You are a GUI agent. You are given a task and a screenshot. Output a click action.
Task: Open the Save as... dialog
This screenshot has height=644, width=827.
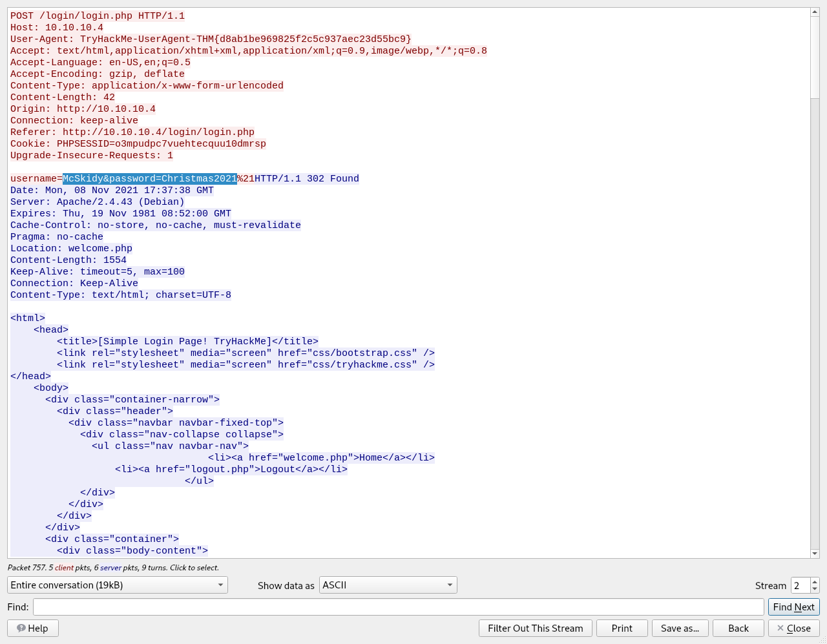pos(680,628)
